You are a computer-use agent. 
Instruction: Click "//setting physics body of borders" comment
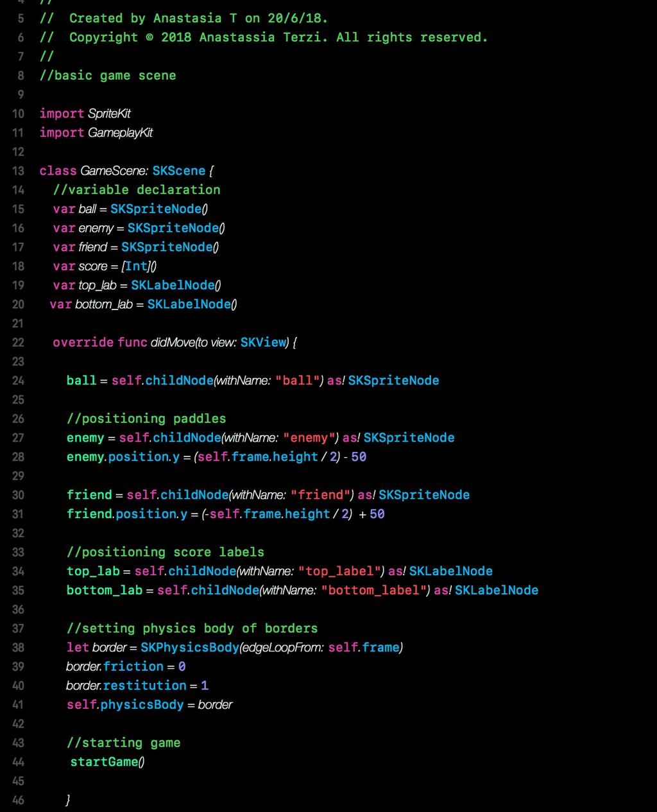(x=192, y=628)
